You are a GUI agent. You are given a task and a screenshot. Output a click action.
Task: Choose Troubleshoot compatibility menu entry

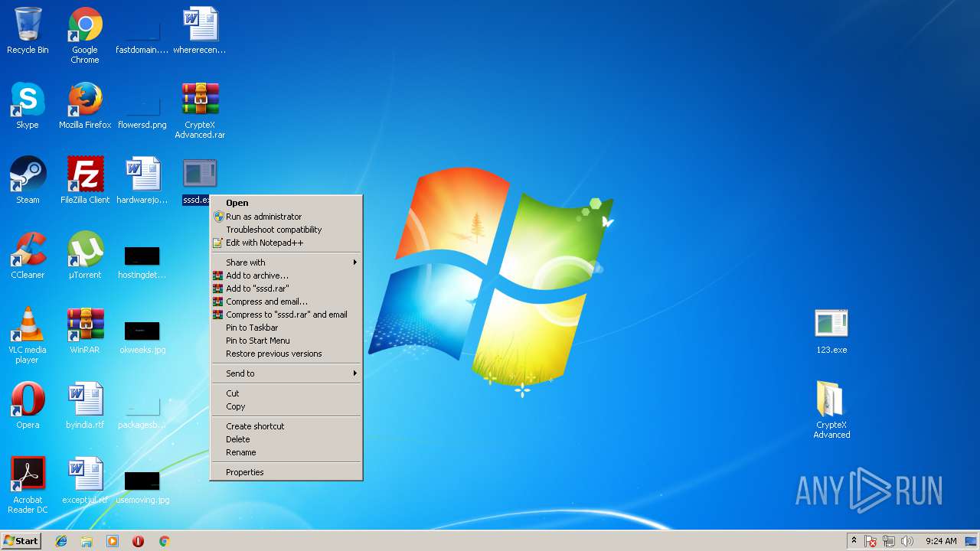point(286,230)
